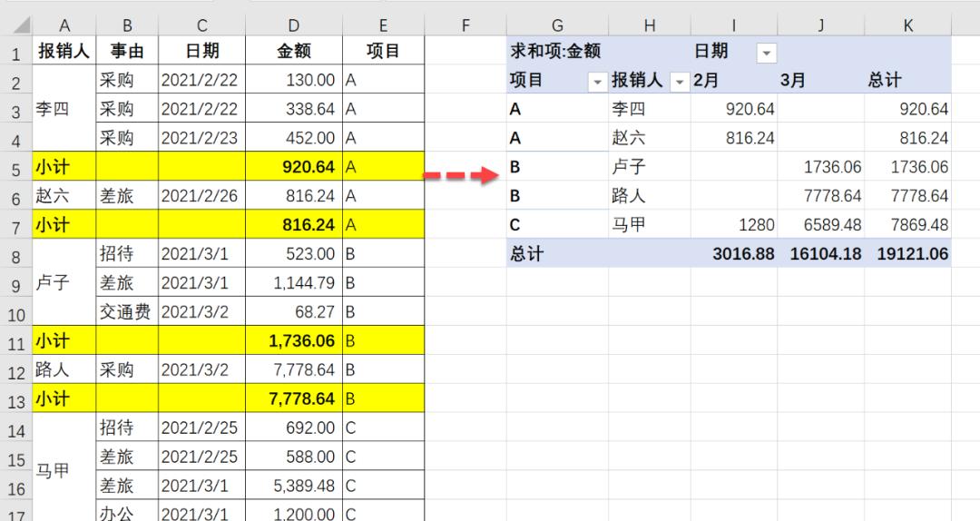This screenshot has height=521, width=980.
Task: Select column K header
Action: coord(908,25)
